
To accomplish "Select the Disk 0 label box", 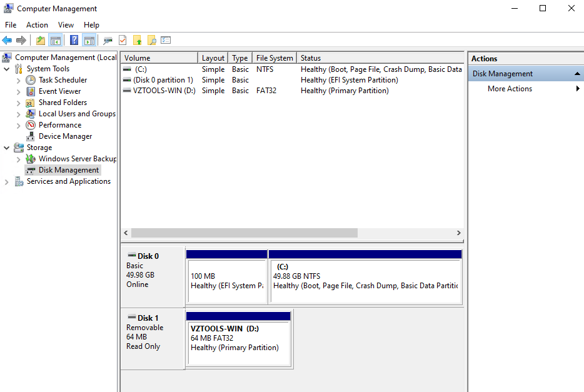I will click(153, 276).
